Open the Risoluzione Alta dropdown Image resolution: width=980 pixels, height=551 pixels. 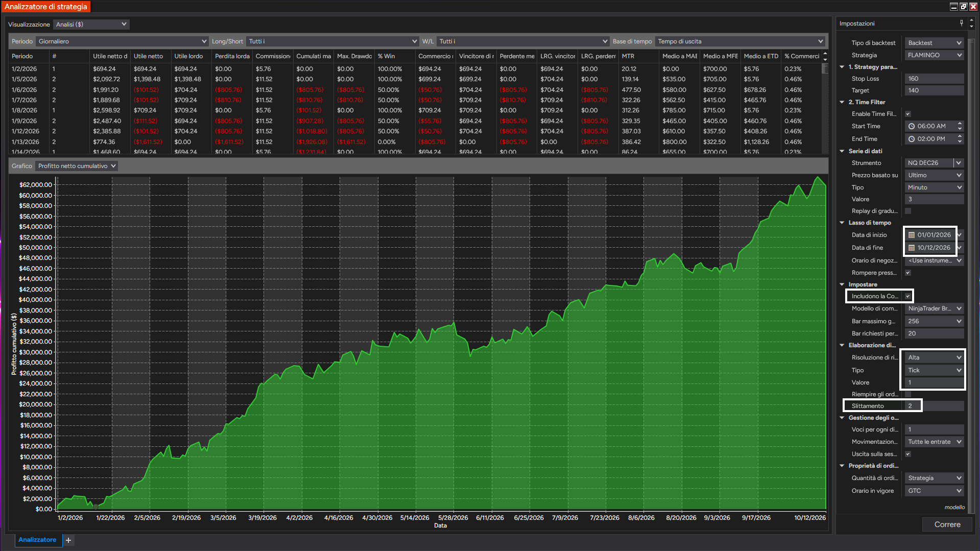tap(934, 357)
